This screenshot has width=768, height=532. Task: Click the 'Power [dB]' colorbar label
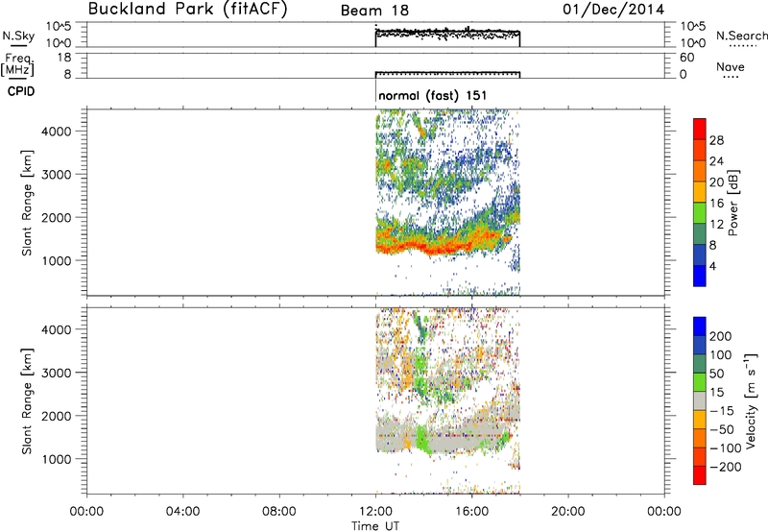[x=732, y=203]
